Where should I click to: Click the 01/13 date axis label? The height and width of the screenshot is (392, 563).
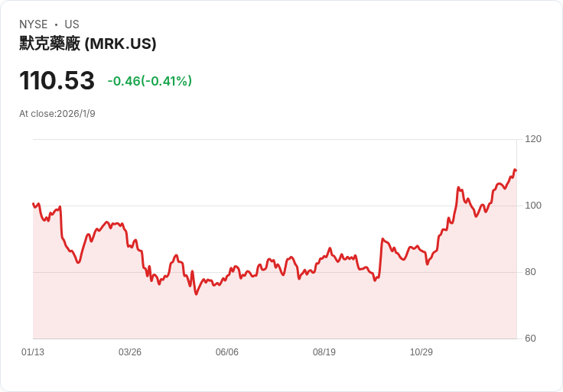33,352
